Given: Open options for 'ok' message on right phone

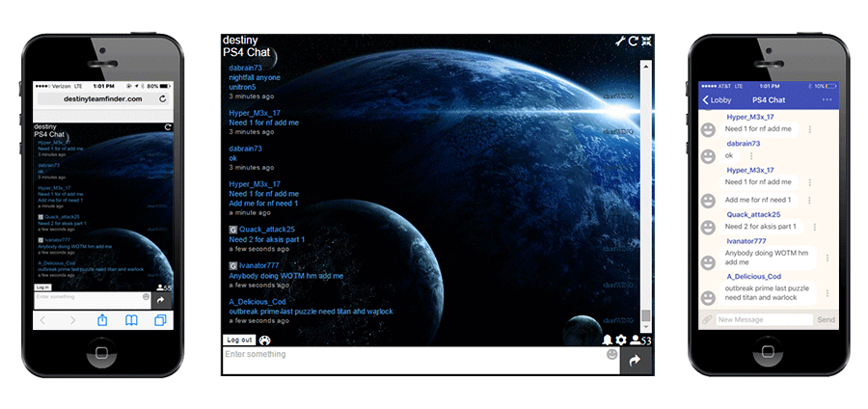Looking at the screenshot, I should point(751,155).
